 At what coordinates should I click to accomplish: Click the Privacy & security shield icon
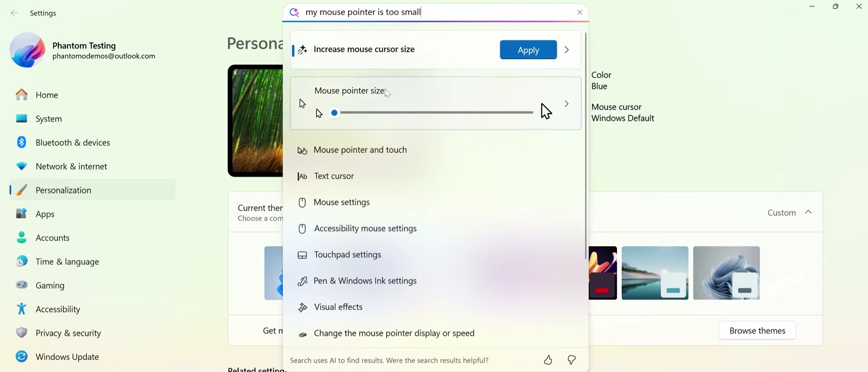(21, 333)
